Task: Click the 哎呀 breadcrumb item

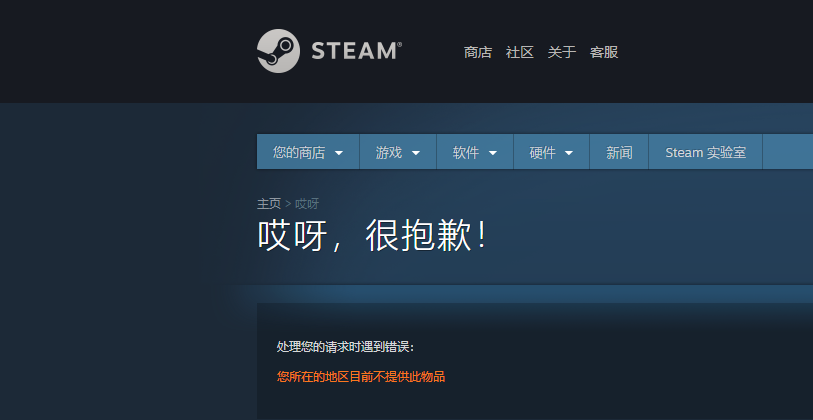Action: (x=307, y=203)
